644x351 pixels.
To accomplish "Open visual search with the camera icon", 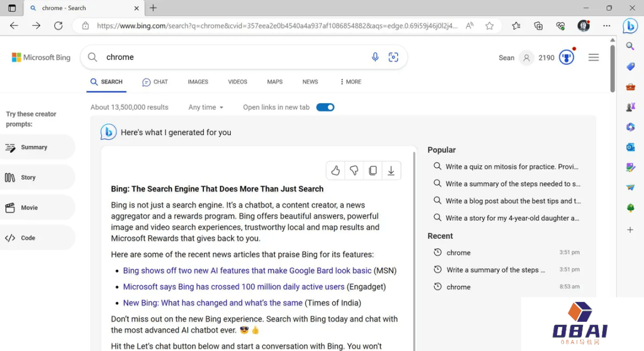I will [x=394, y=57].
